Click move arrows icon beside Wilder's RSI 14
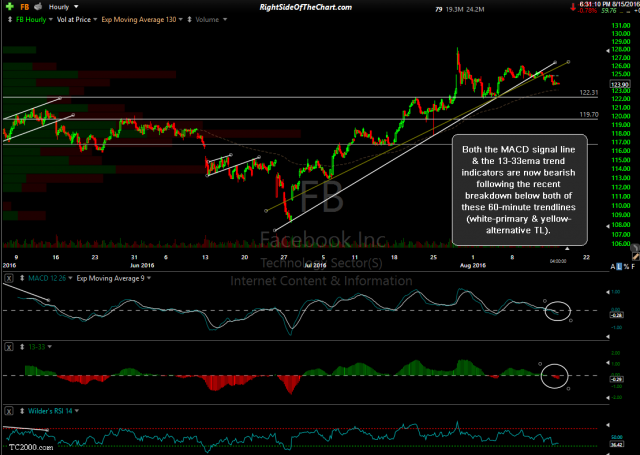Image resolution: width=640 pixels, height=455 pixels. pos(20,410)
